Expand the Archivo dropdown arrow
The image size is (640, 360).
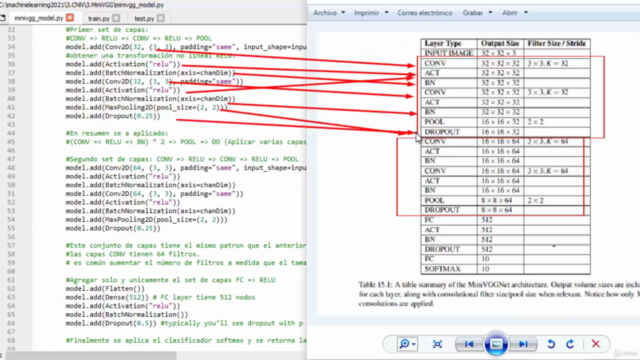(343, 13)
